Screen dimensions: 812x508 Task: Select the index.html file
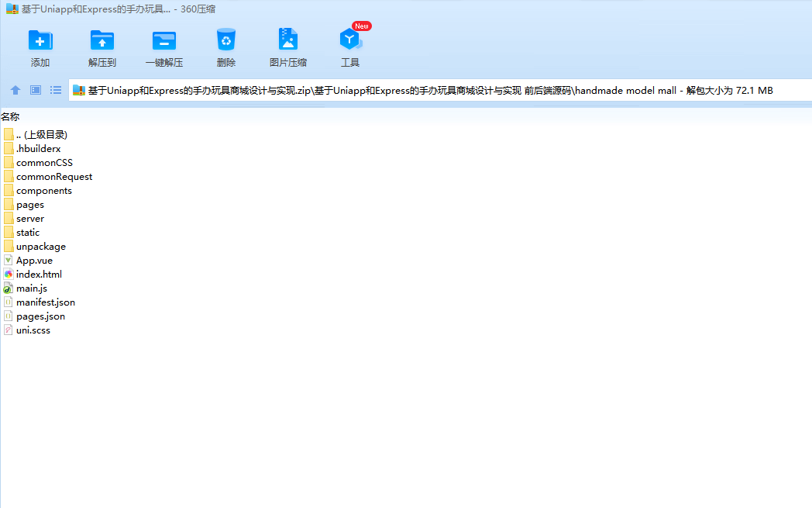click(33, 275)
